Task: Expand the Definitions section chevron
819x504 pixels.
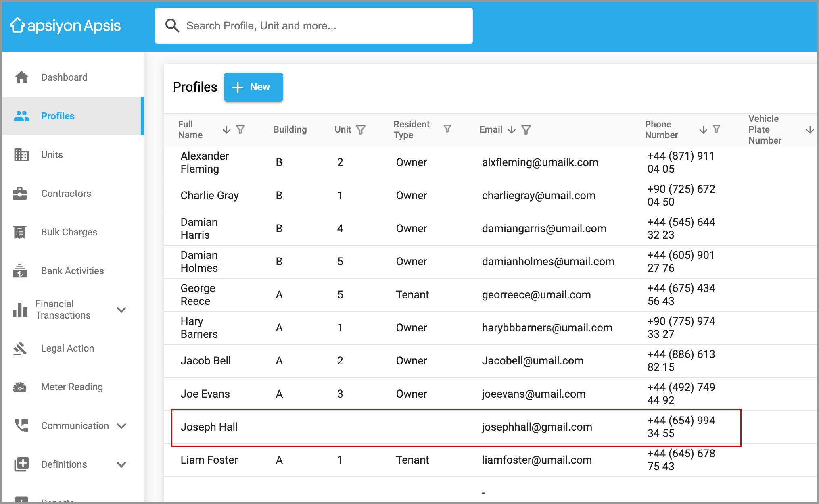Action: [x=121, y=464]
